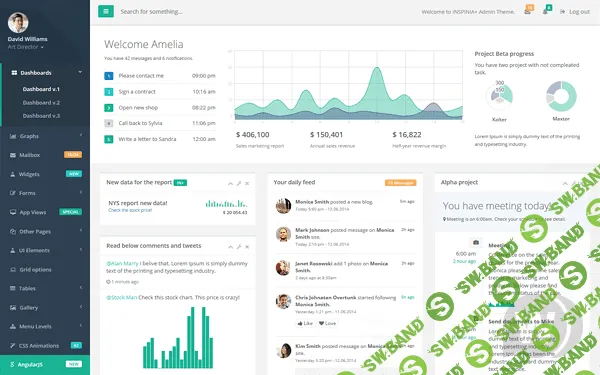Collapse the Read below comments and tweets panel

(230, 247)
